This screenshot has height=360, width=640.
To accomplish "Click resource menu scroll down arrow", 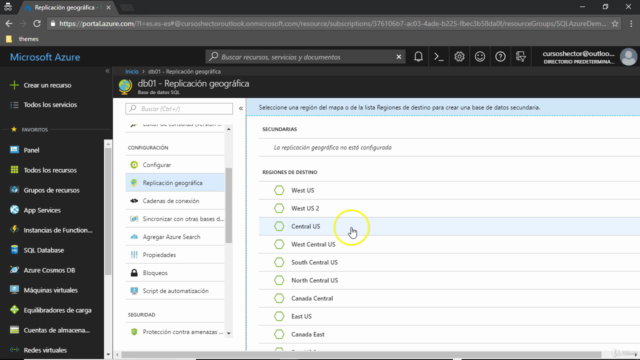I will [x=229, y=333].
